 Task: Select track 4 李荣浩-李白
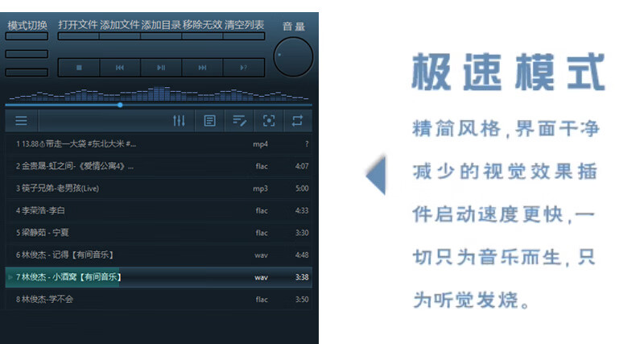(x=159, y=210)
